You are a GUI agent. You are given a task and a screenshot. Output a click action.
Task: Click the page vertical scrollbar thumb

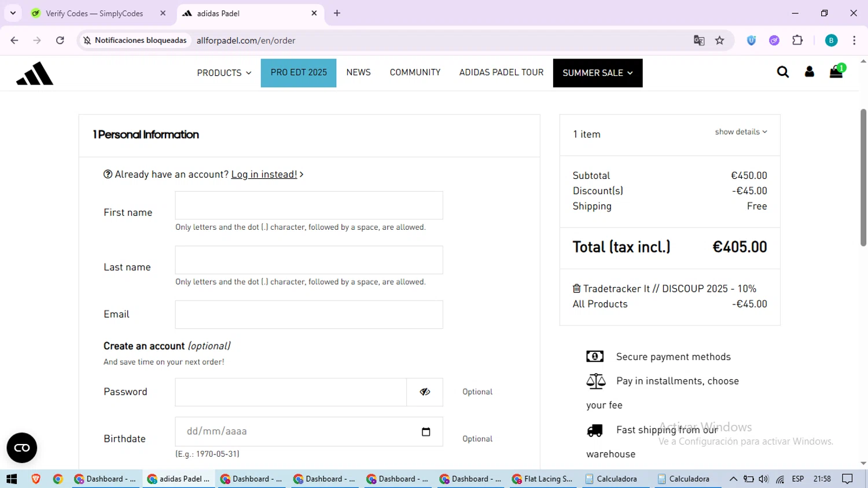click(863, 178)
